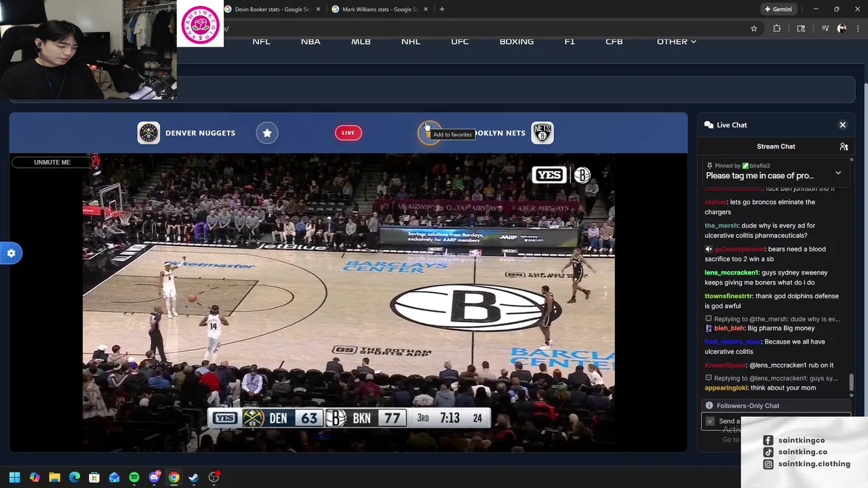Screen dimensions: 868x488
Task: Bookmark this page with star icon
Action: 753,28
